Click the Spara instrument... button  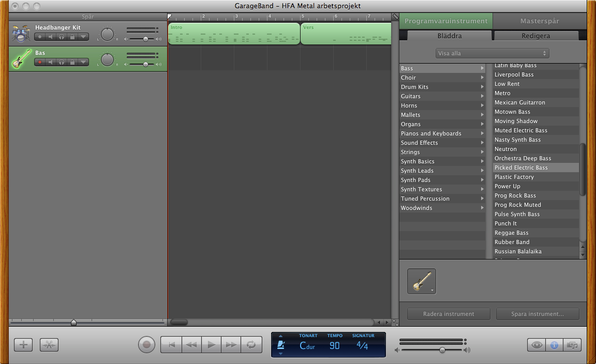coord(538,314)
